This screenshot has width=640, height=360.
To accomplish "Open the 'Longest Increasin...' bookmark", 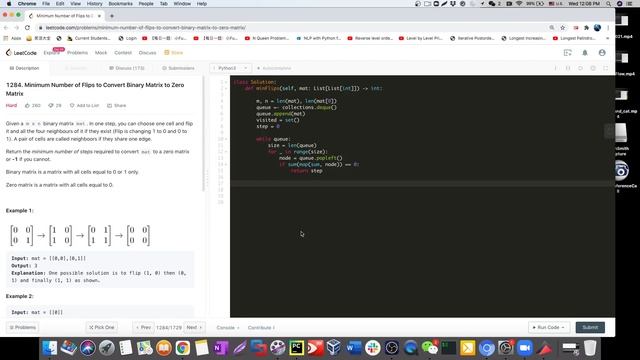I will point(523,38).
